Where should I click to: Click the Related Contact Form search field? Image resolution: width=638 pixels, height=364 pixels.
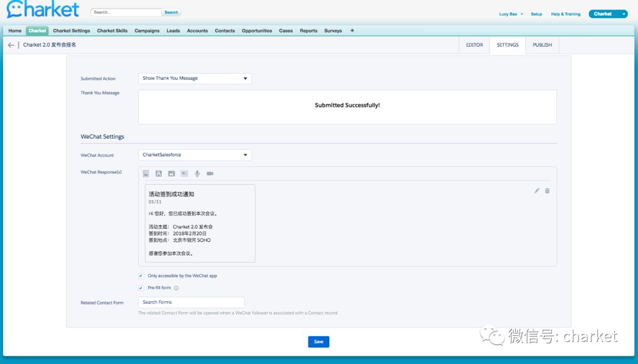(x=191, y=302)
